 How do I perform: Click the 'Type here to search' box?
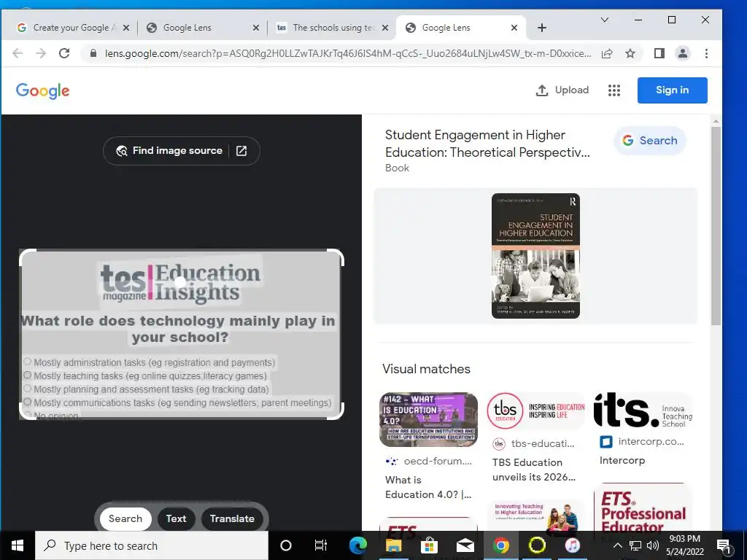(x=152, y=545)
